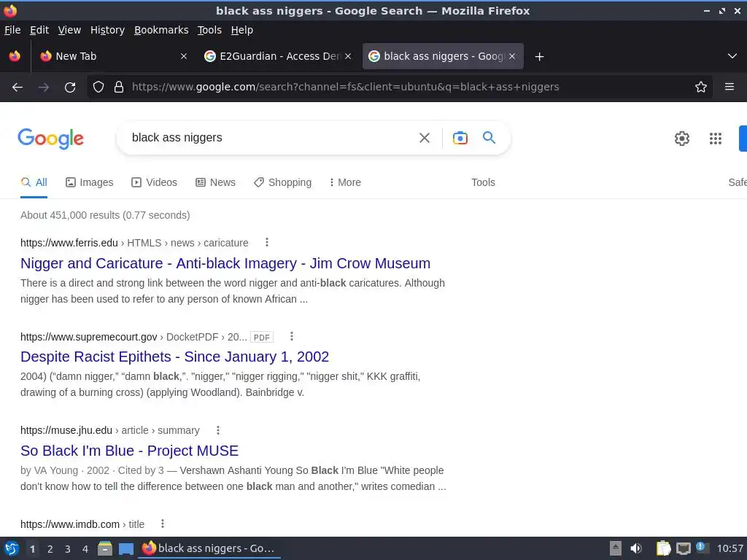Clear the Google search box with the X
The width and height of the screenshot is (747, 560).
tap(425, 138)
